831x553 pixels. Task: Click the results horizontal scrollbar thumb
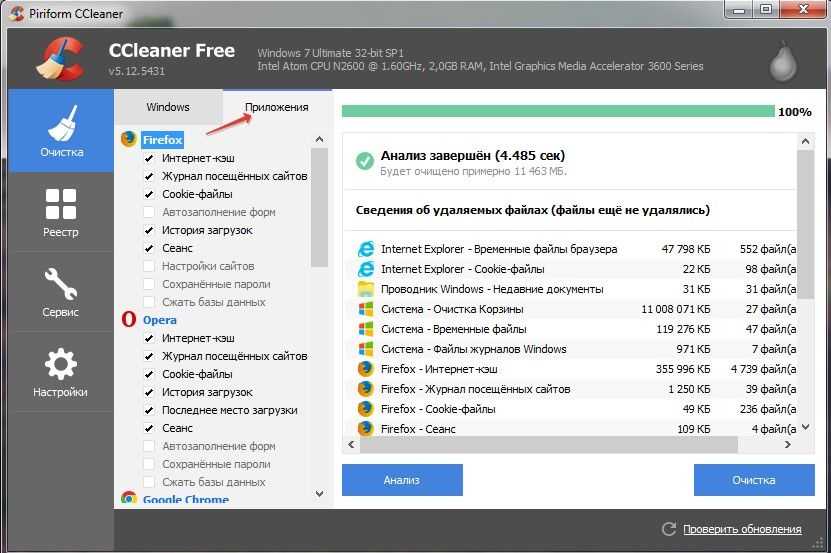[x=549, y=445]
